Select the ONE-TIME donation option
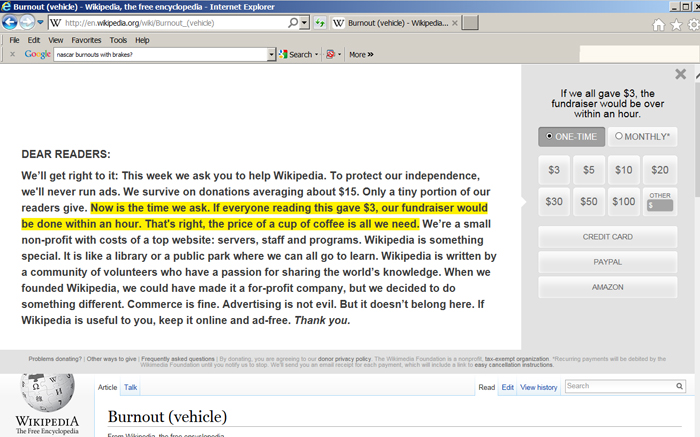The image size is (700, 437). (571, 137)
